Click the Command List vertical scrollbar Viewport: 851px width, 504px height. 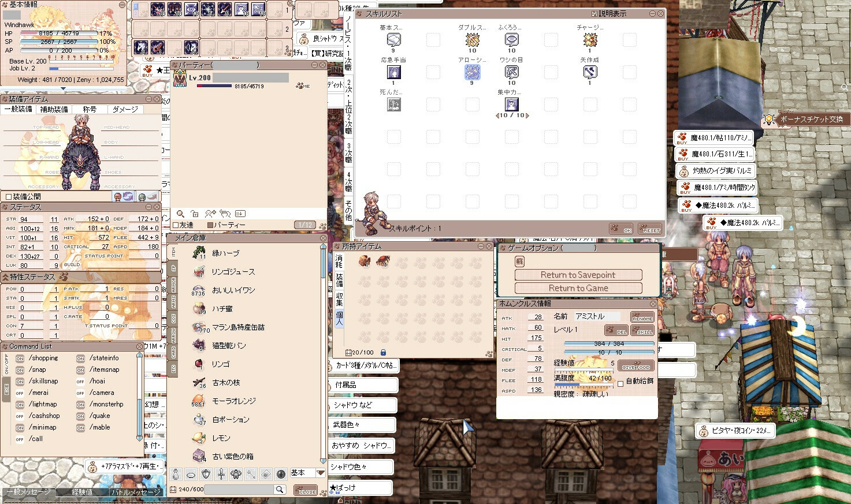(x=139, y=397)
